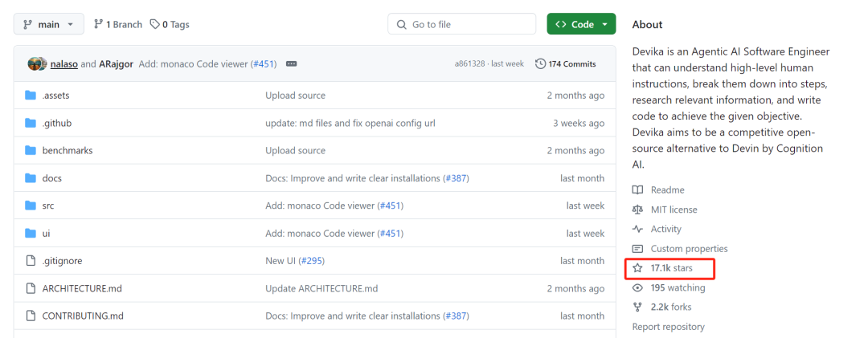Viewport: 868px width, 338px height.
Task: Click the eye icon beside 195 watching
Action: click(x=637, y=287)
